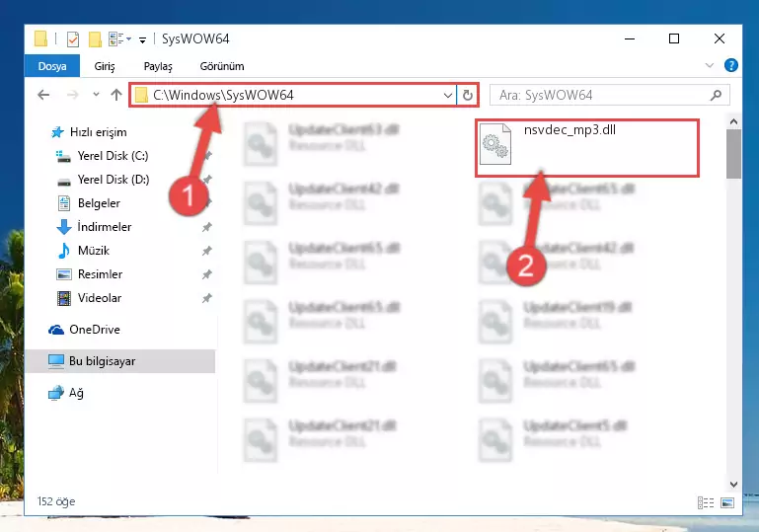The height and width of the screenshot is (532, 759).
Task: Open the Paylaş ribbon tab
Action: tap(158, 66)
